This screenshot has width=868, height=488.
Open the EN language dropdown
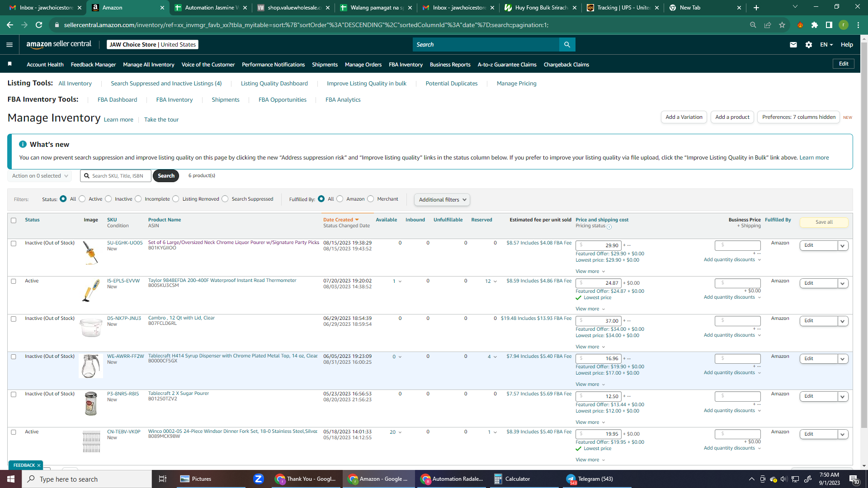point(826,44)
